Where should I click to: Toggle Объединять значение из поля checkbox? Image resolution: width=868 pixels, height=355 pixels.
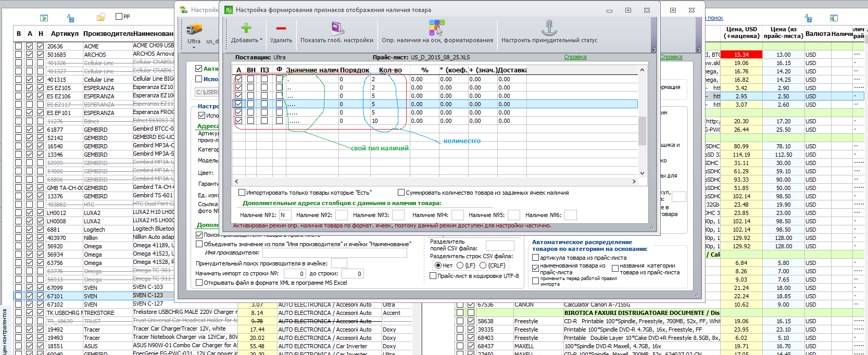[199, 244]
